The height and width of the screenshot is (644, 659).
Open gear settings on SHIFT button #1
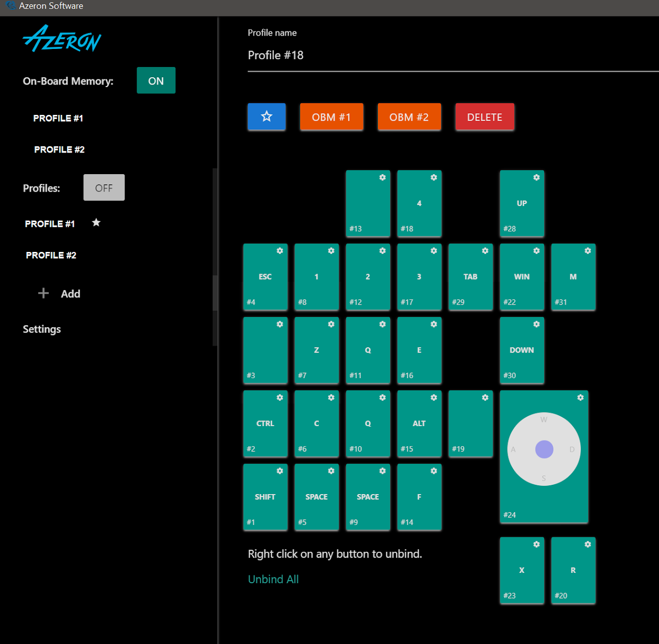[x=280, y=471]
